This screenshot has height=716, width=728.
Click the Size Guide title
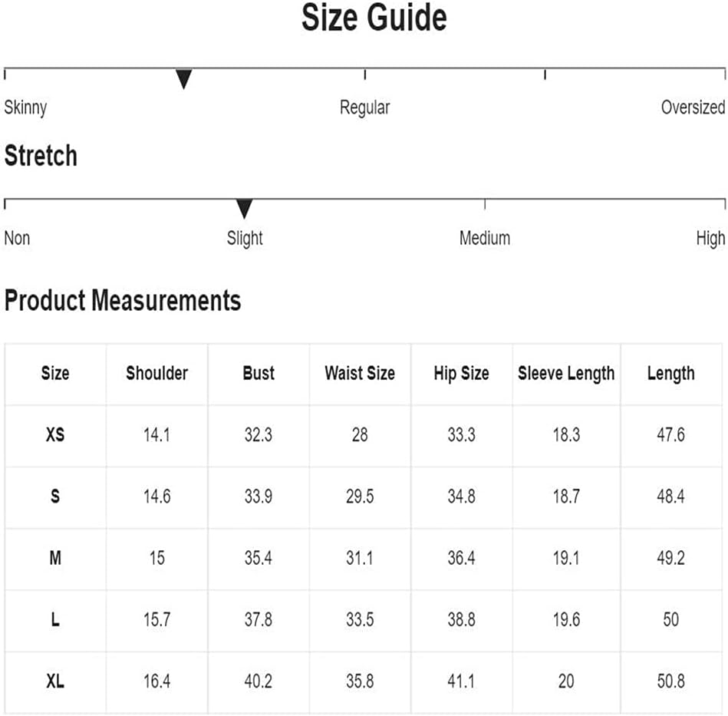[x=374, y=18]
